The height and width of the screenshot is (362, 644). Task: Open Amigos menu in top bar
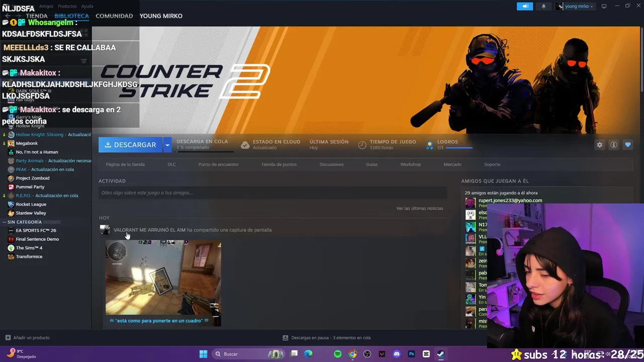point(46,6)
